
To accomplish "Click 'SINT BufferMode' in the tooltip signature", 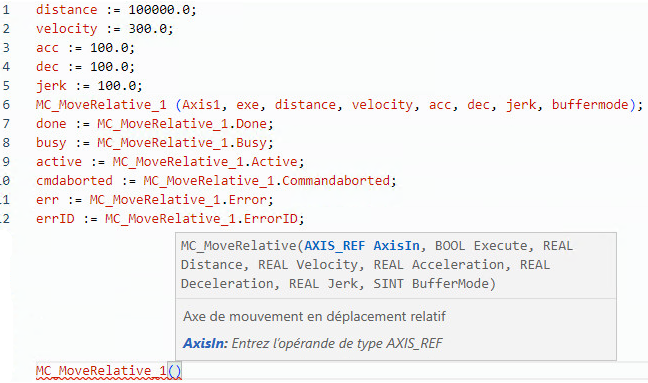I will 431,284.
